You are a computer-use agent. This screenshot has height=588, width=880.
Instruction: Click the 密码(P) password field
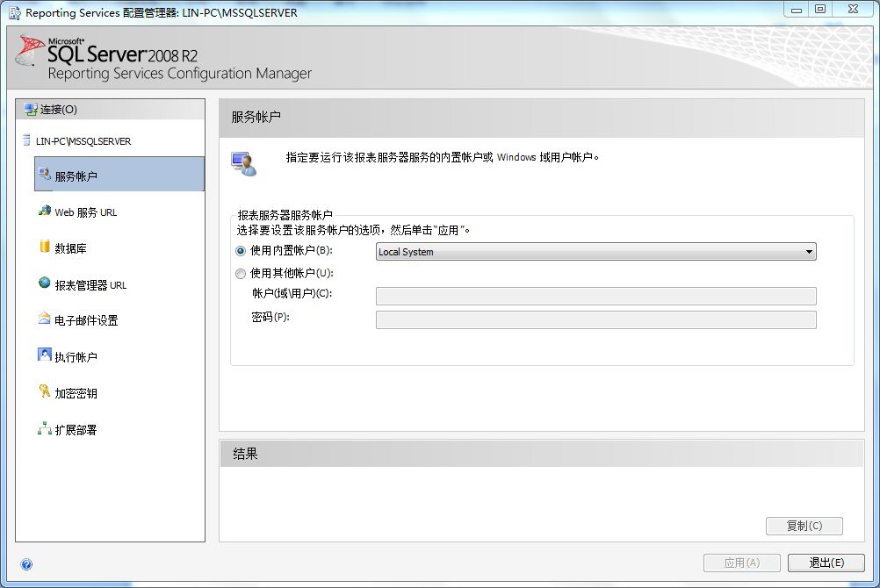point(596,319)
